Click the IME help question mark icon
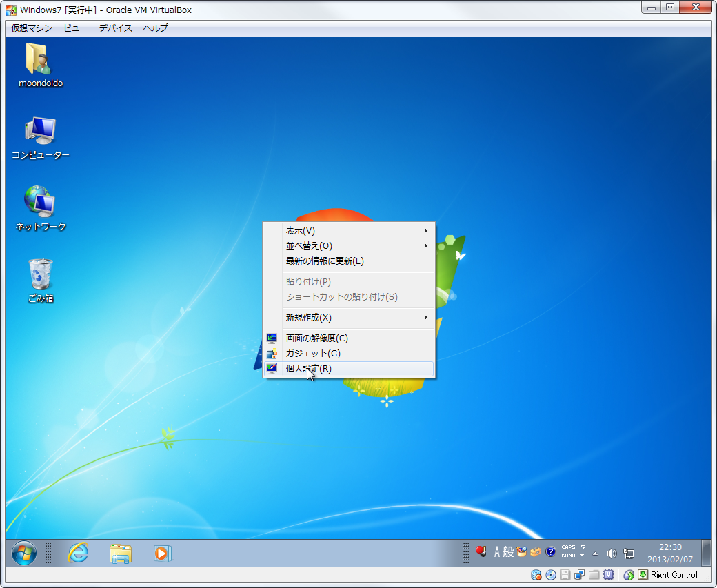This screenshot has width=717, height=588. coord(550,551)
